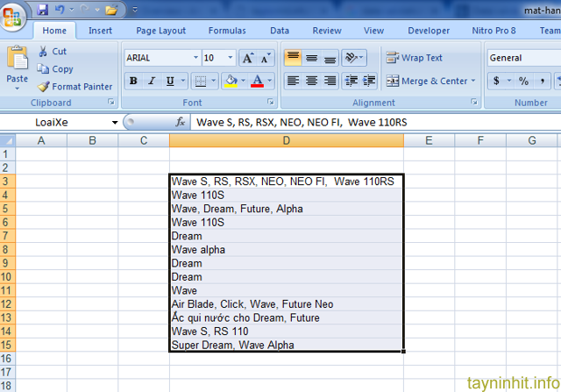Click the Save icon in quick access toolbar
The width and height of the screenshot is (561, 392).
point(43,11)
